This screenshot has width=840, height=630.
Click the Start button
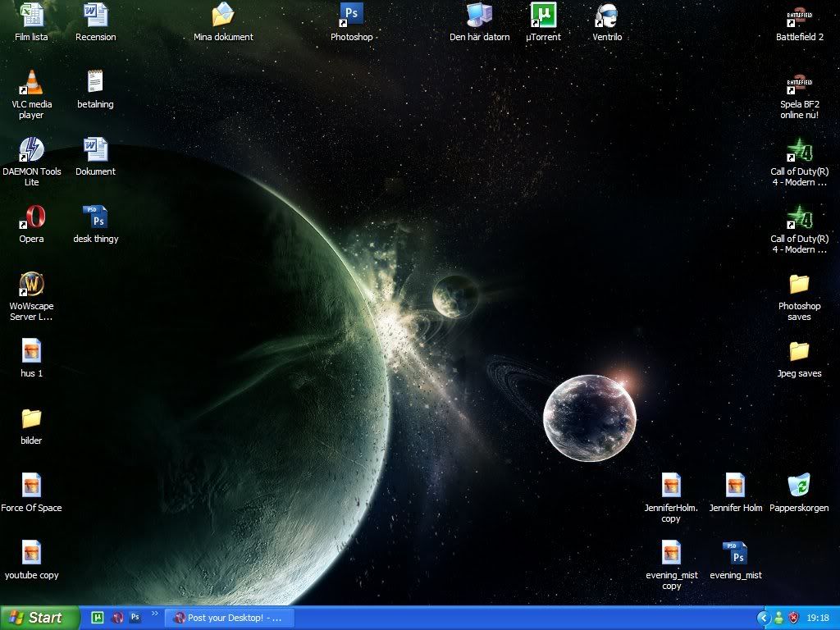coord(39,618)
